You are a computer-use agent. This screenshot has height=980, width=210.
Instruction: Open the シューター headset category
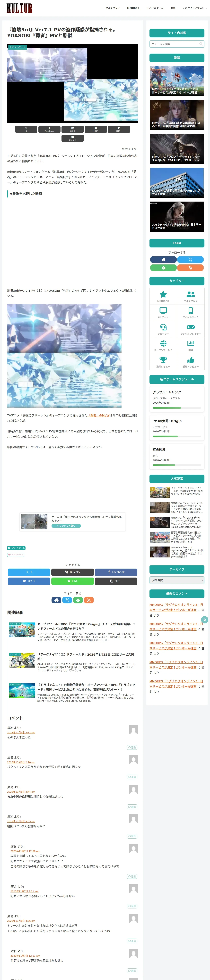click(163, 329)
